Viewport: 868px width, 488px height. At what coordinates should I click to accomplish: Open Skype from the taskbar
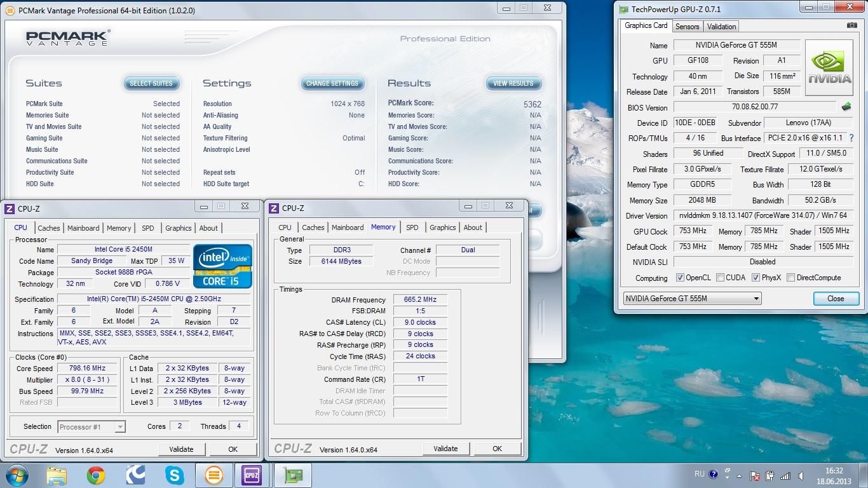point(175,475)
